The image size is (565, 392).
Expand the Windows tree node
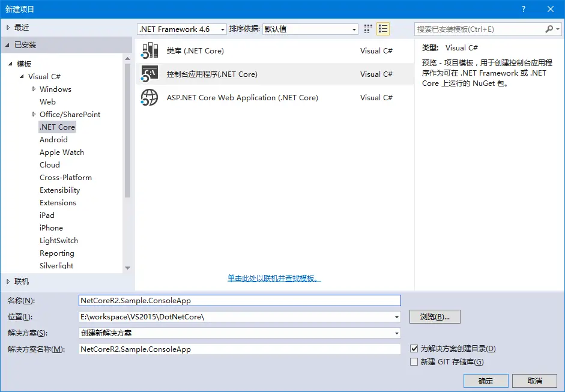[x=34, y=89]
